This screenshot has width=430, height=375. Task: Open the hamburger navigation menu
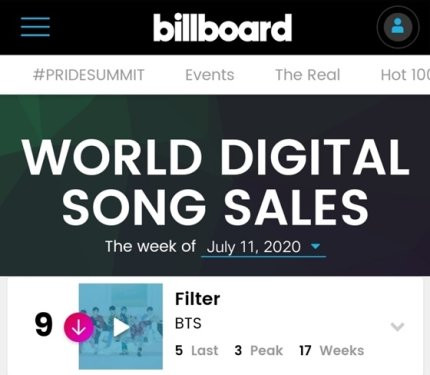tap(35, 27)
